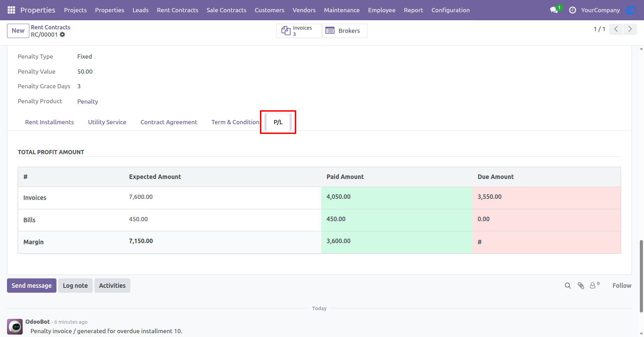Follow this rent contract
This screenshot has width=644, height=337.
pyautogui.click(x=622, y=286)
